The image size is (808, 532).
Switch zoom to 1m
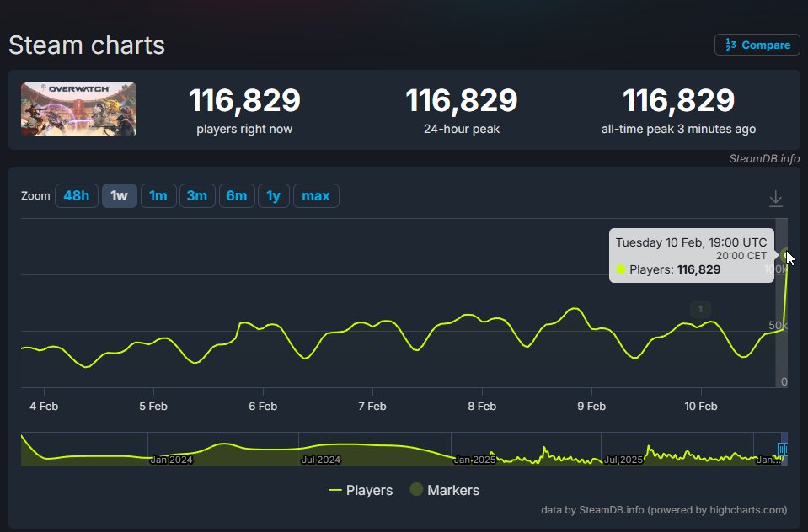pyautogui.click(x=158, y=195)
